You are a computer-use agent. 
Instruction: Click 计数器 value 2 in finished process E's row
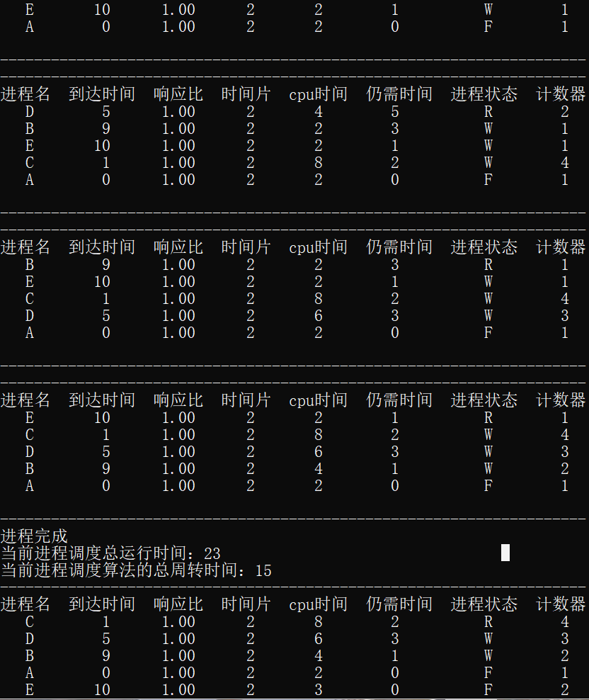(565, 690)
